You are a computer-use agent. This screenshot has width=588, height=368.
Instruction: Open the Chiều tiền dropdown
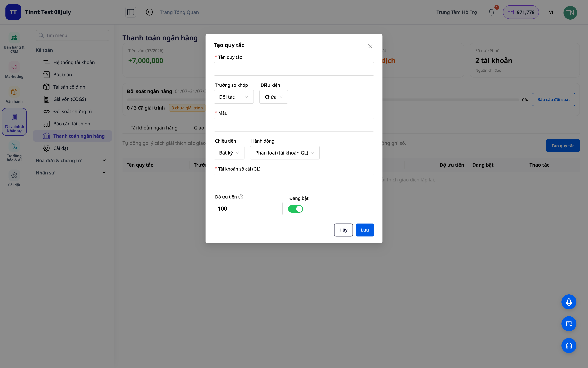point(229,153)
